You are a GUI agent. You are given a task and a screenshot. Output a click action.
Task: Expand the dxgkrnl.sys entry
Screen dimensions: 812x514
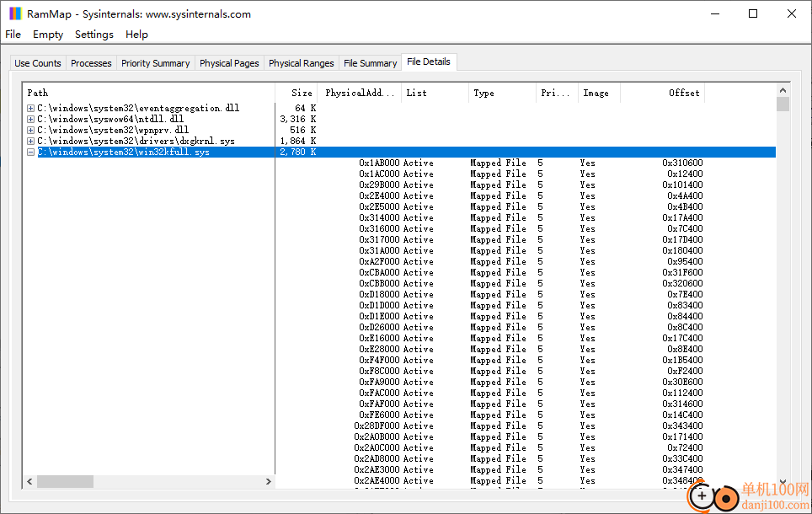point(30,141)
